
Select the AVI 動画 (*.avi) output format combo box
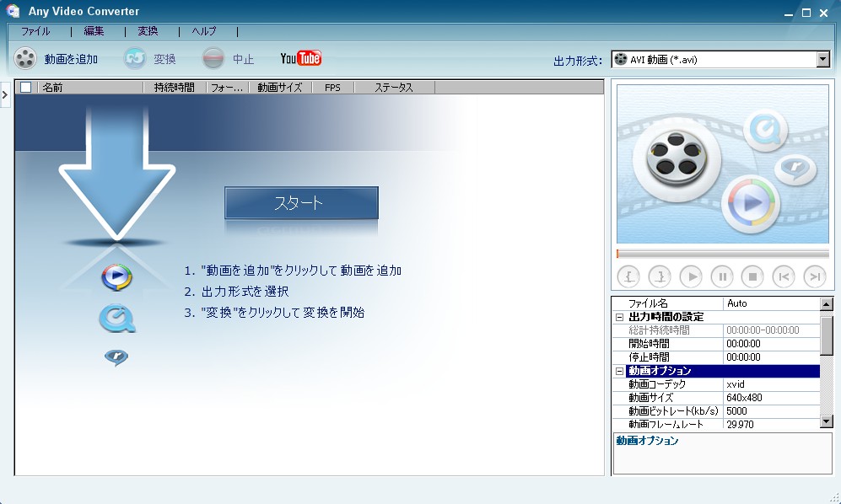pos(720,60)
